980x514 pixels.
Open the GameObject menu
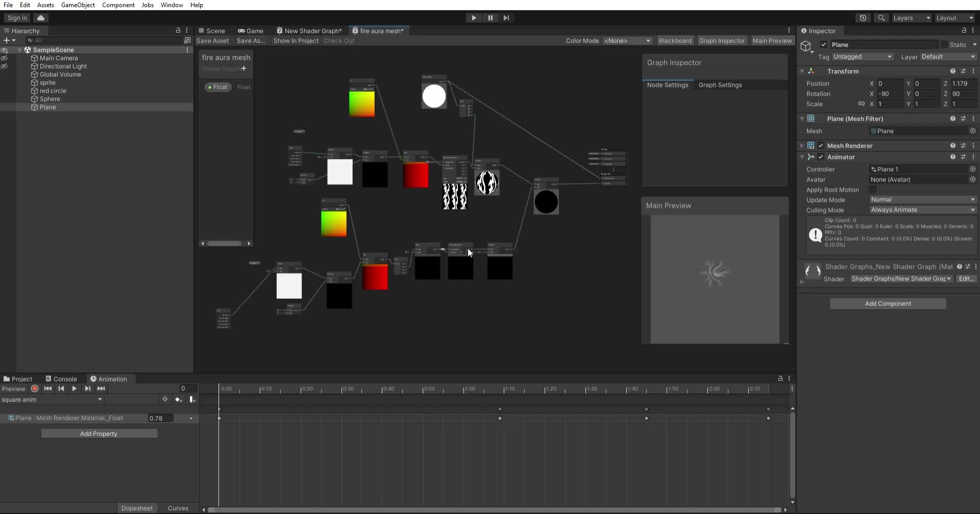click(78, 5)
